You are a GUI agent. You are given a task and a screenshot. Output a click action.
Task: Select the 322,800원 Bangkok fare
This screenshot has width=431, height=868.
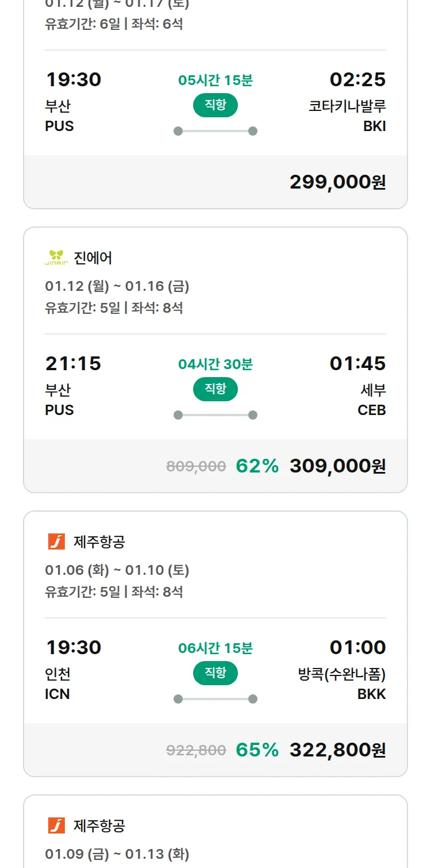click(x=337, y=750)
